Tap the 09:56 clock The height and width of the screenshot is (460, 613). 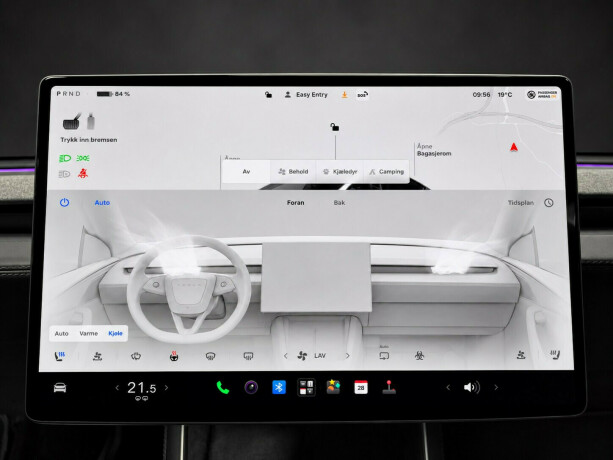pyautogui.click(x=481, y=95)
